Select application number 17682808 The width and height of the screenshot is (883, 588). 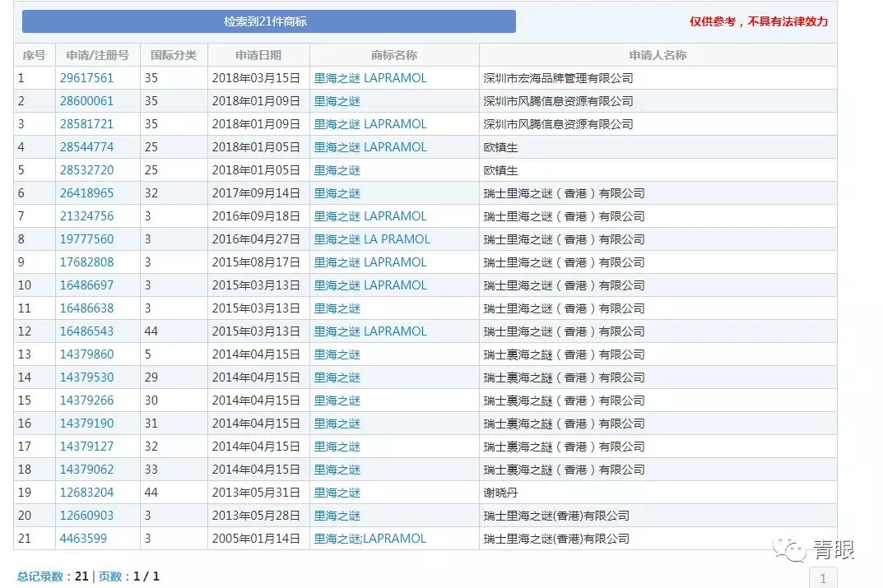click(x=86, y=262)
